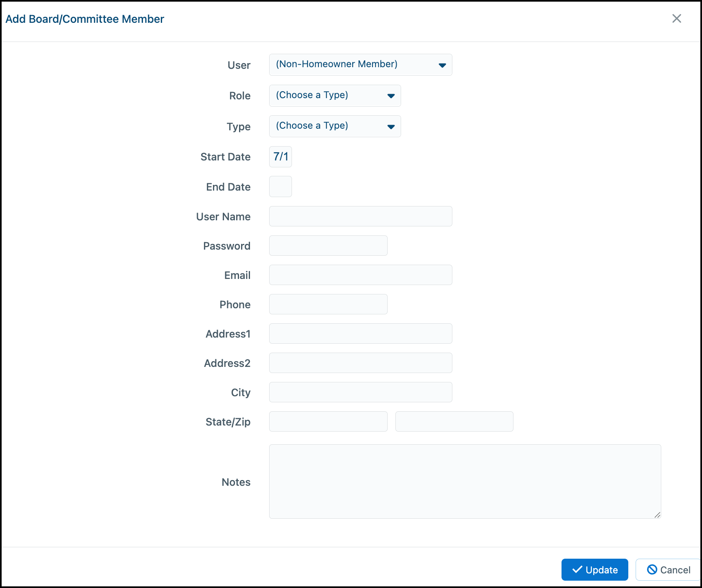The image size is (702, 588).
Task: Focus the Notes text area
Action: [465, 481]
